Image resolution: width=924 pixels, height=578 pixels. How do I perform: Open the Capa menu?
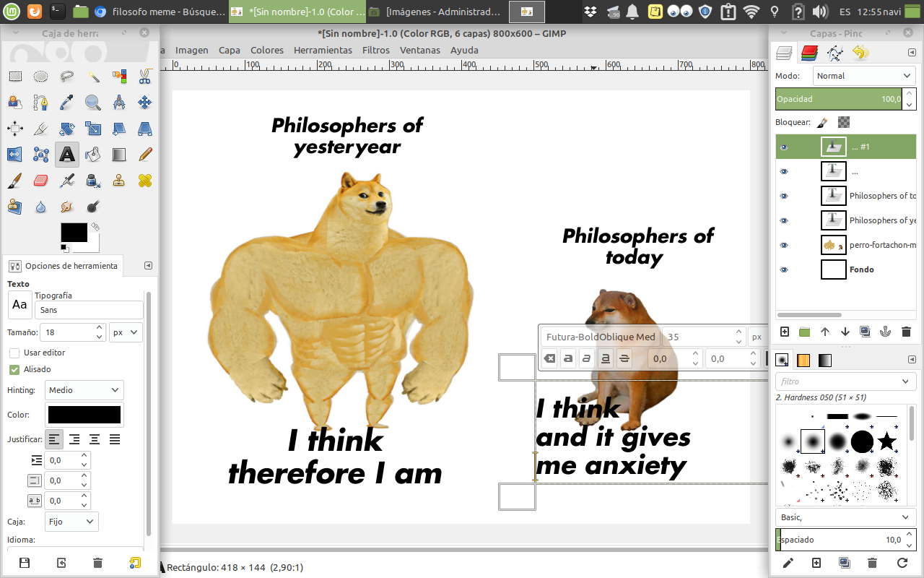[x=230, y=50]
